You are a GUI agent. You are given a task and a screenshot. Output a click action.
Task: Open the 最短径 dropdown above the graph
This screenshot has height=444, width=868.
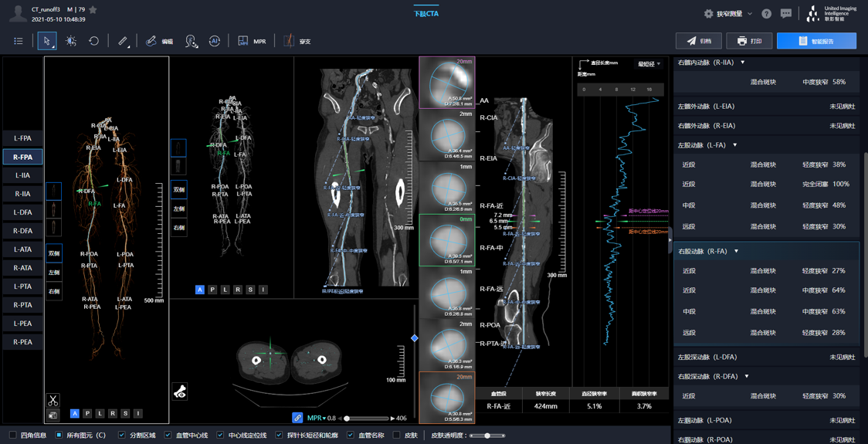(x=648, y=64)
